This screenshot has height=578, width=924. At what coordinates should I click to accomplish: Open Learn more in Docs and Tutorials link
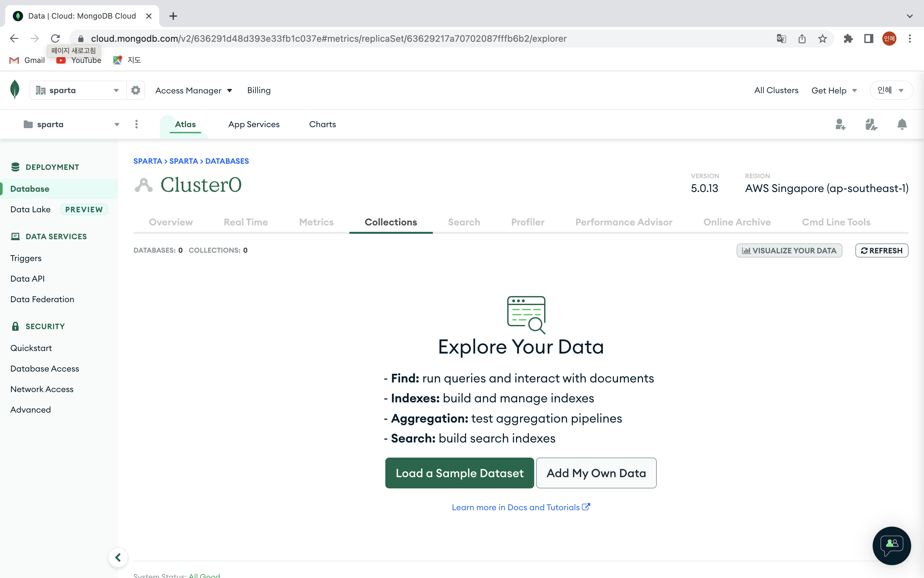(x=521, y=507)
